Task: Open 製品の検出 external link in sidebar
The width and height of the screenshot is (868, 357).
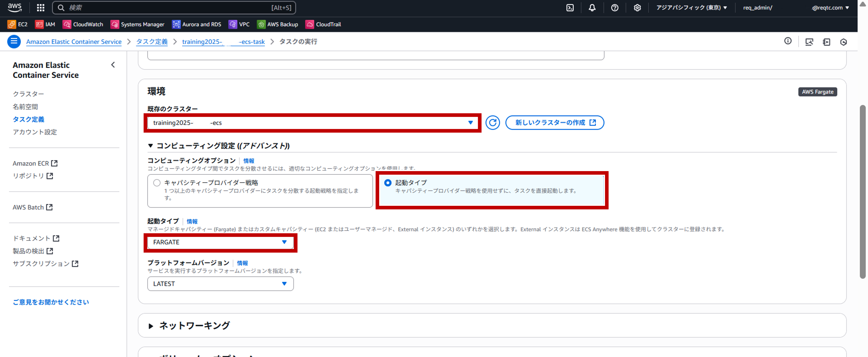Action: coord(33,251)
